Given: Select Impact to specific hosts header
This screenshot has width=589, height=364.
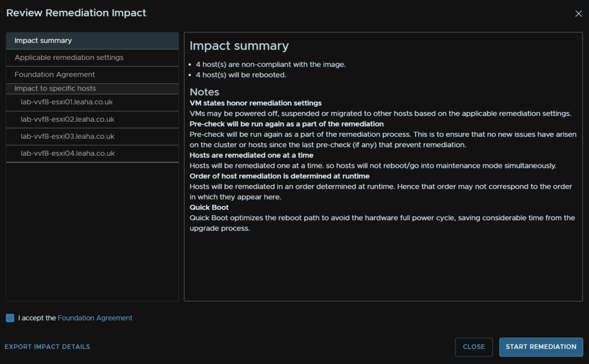Looking at the screenshot, I should coord(92,89).
